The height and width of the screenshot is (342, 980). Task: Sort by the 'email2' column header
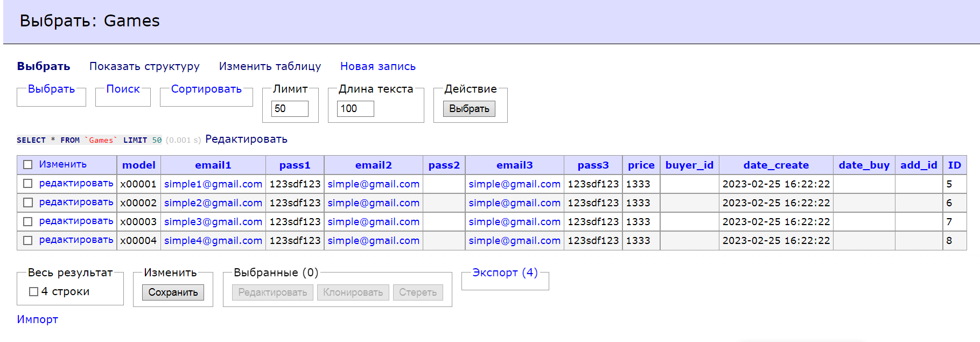click(x=373, y=165)
